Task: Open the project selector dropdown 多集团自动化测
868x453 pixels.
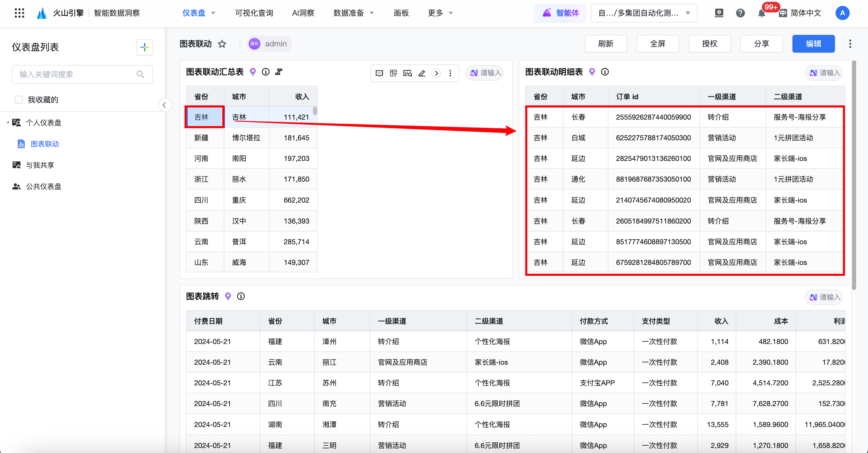Action: coord(644,13)
